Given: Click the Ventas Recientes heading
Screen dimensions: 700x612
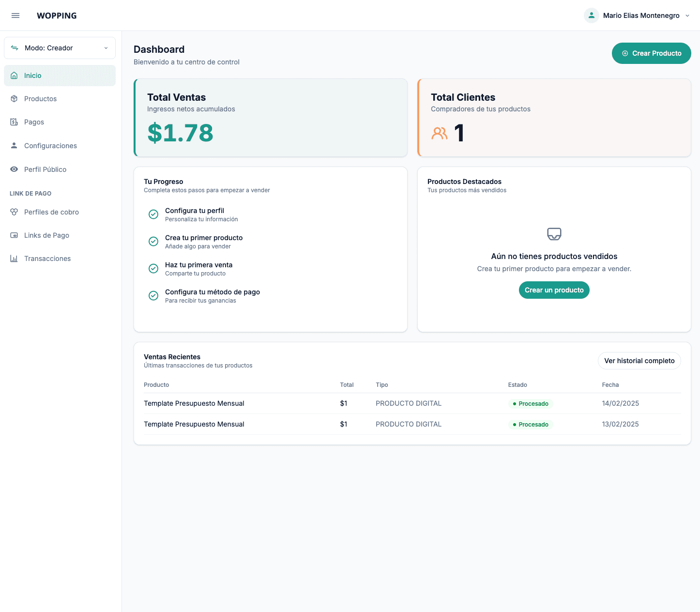Looking at the screenshot, I should (172, 357).
